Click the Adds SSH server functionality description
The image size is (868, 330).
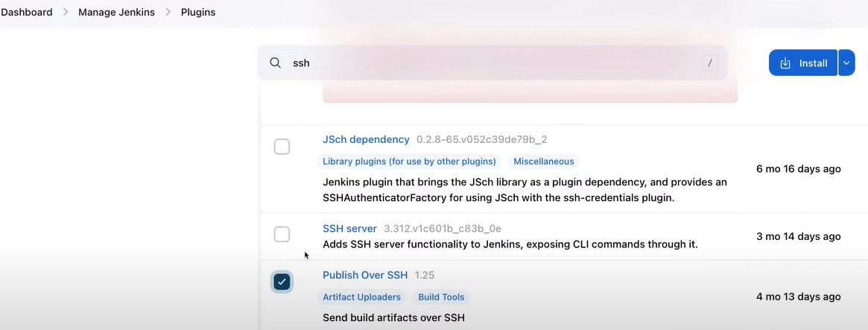pos(510,244)
